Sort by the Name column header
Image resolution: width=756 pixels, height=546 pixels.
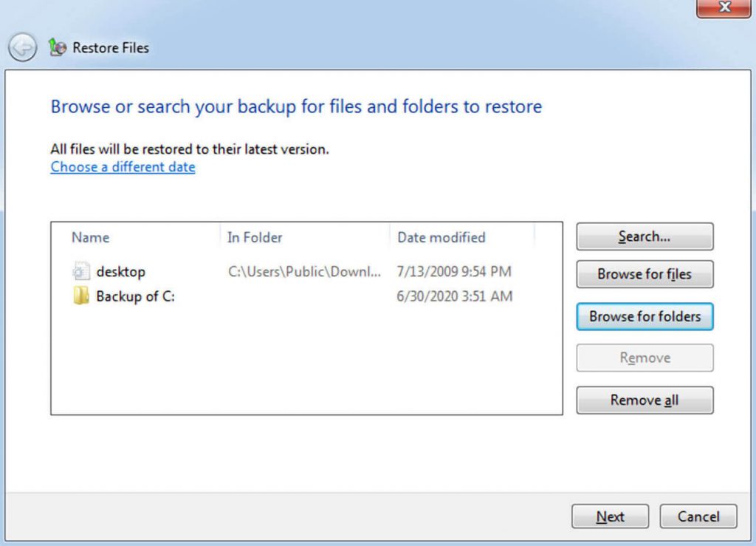point(89,237)
